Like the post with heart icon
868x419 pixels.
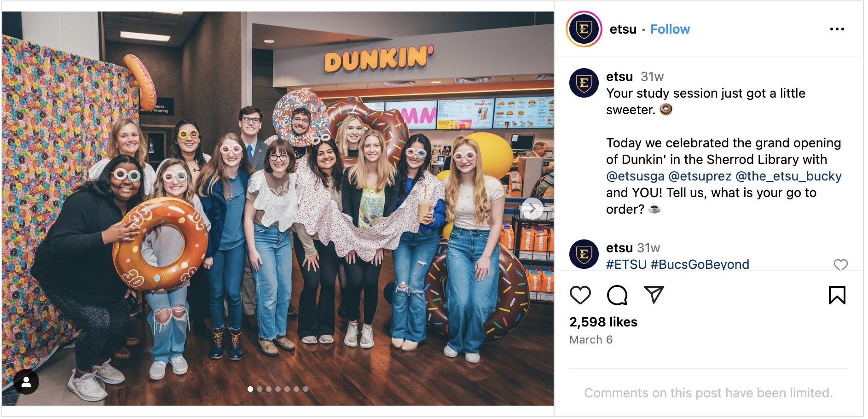coord(580,295)
